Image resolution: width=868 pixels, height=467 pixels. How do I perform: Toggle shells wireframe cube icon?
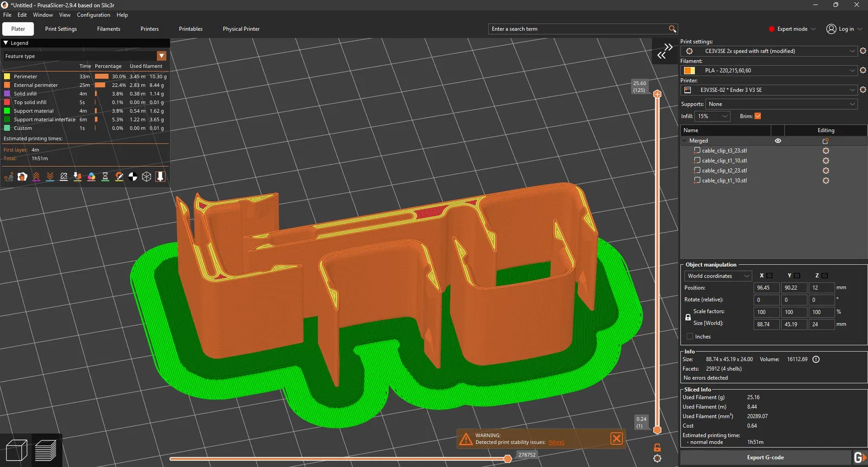pos(146,176)
